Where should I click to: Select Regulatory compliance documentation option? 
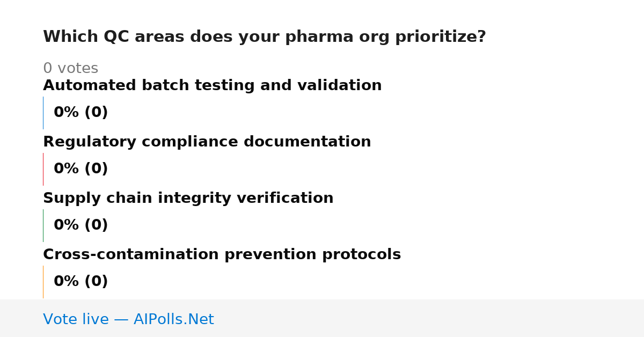[x=207, y=142]
